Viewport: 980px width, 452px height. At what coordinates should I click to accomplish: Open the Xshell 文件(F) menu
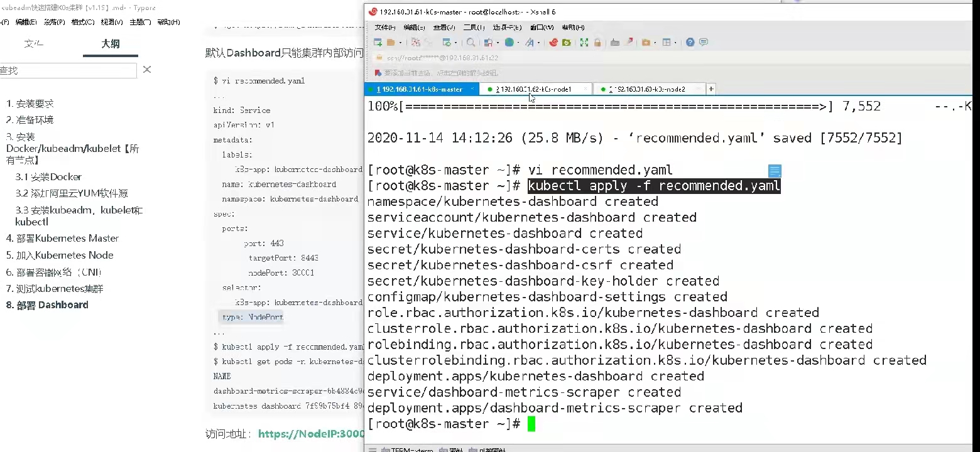coord(385,28)
